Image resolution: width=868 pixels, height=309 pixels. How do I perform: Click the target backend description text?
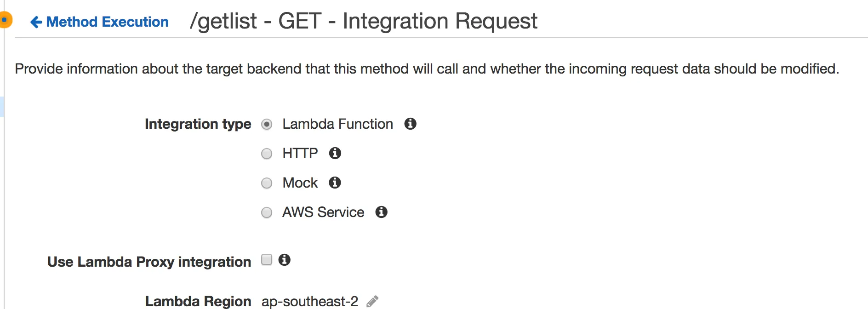click(427, 69)
